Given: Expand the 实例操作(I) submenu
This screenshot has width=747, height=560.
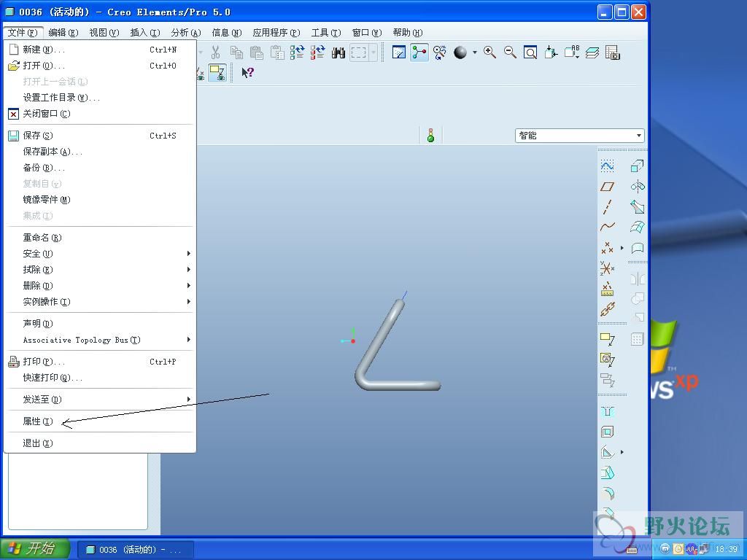Looking at the screenshot, I should point(189,301).
